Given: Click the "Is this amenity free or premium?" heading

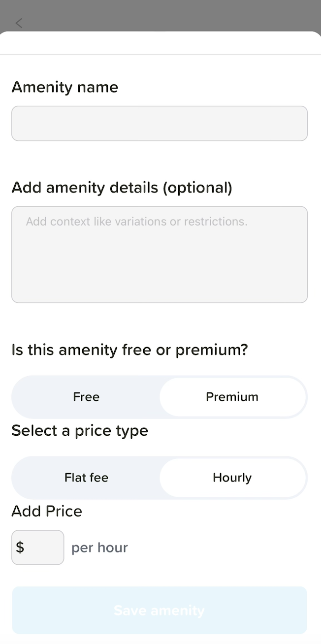Looking at the screenshot, I should coord(129,350).
